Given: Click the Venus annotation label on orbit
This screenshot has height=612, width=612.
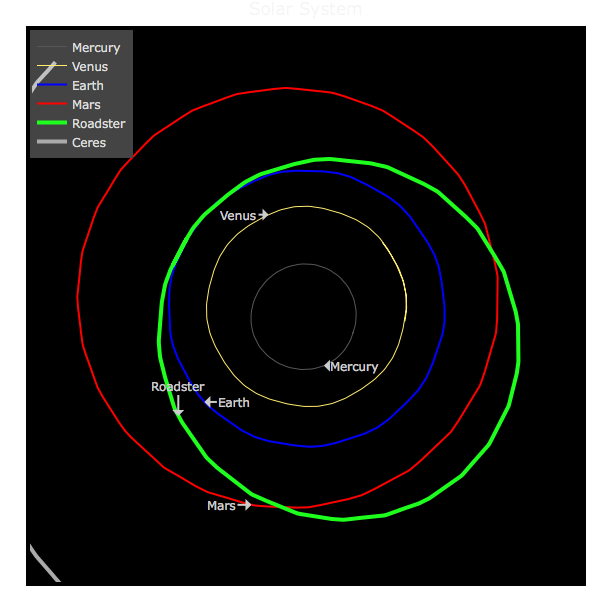Looking at the screenshot, I should click(238, 215).
